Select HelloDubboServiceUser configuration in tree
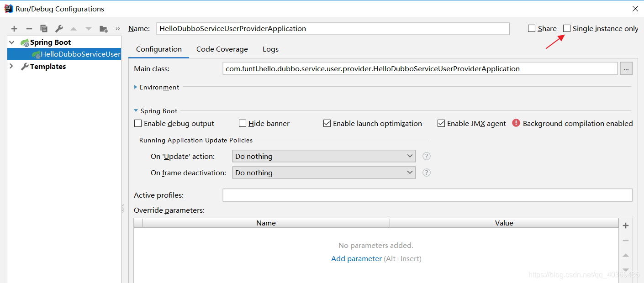The width and height of the screenshot is (644, 283). (x=64, y=54)
